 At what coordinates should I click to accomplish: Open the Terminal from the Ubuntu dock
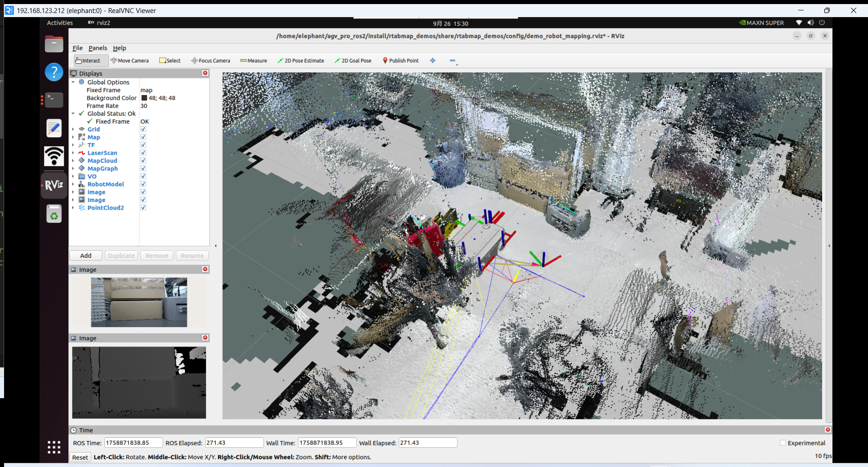[54, 99]
